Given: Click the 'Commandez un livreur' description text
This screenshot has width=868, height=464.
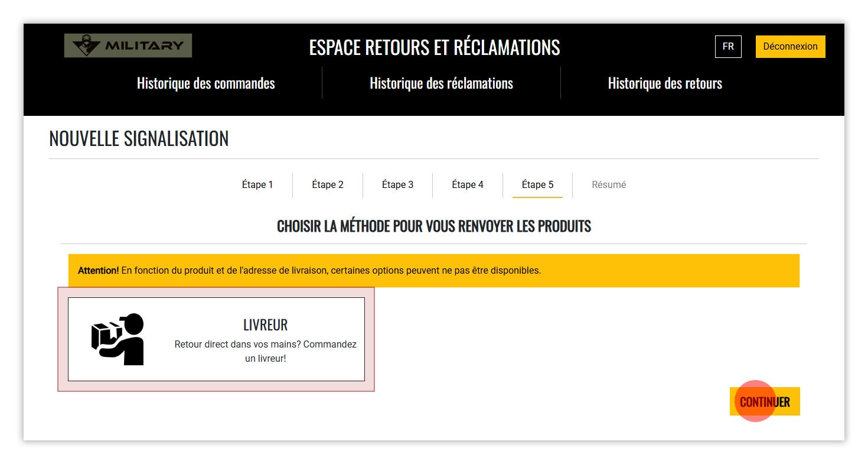Looking at the screenshot, I should coord(265,351).
